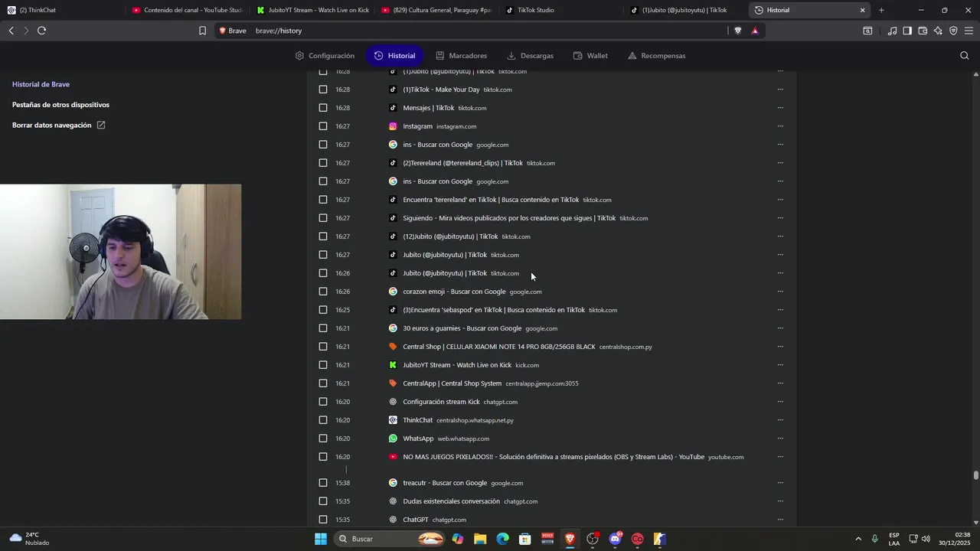Select the Historial tab
This screenshot has height=551, width=980.
pyautogui.click(x=395, y=56)
